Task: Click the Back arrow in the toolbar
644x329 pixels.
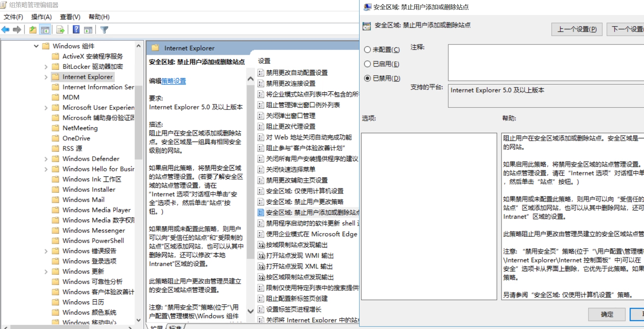Action: tap(5, 30)
